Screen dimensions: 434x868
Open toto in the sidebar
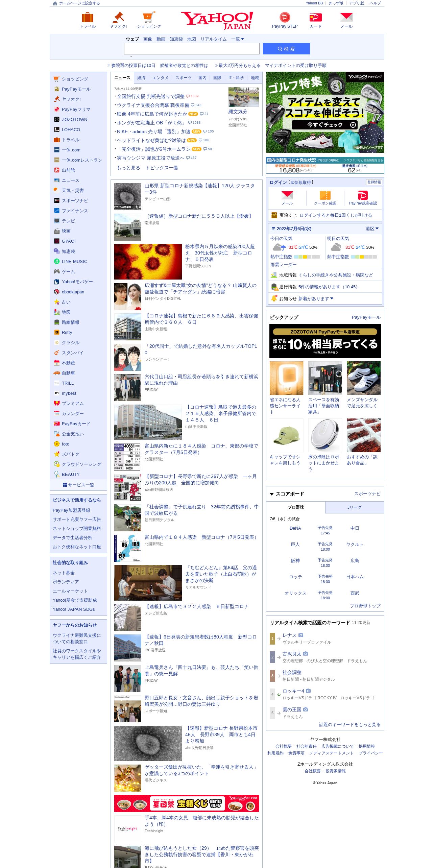pyautogui.click(x=66, y=444)
